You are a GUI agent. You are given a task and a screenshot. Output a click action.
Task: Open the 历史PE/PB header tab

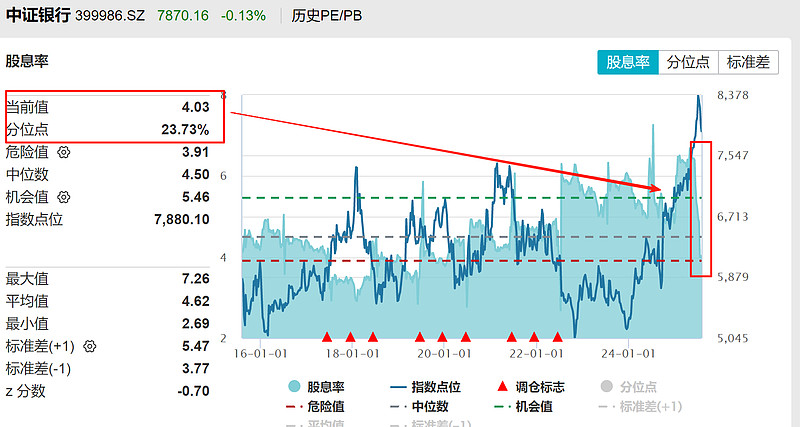click(327, 16)
